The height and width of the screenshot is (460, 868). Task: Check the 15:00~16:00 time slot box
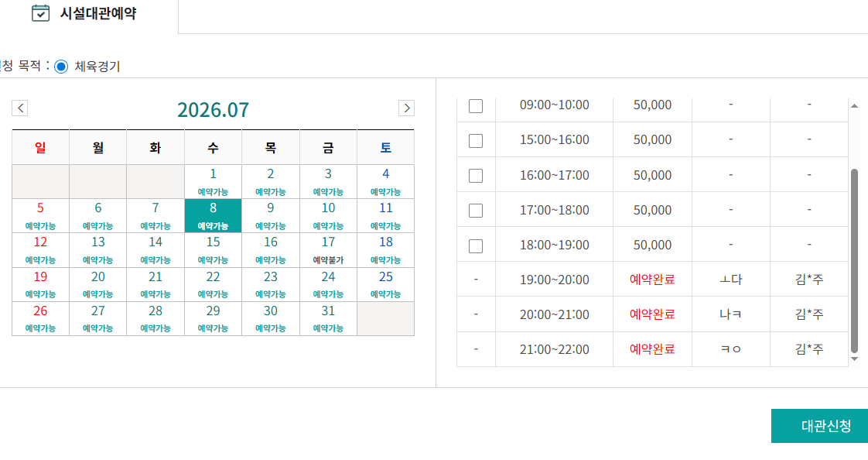(476, 140)
